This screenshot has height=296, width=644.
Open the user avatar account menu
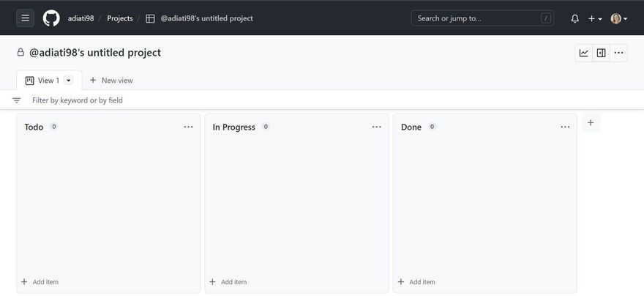[619, 18]
